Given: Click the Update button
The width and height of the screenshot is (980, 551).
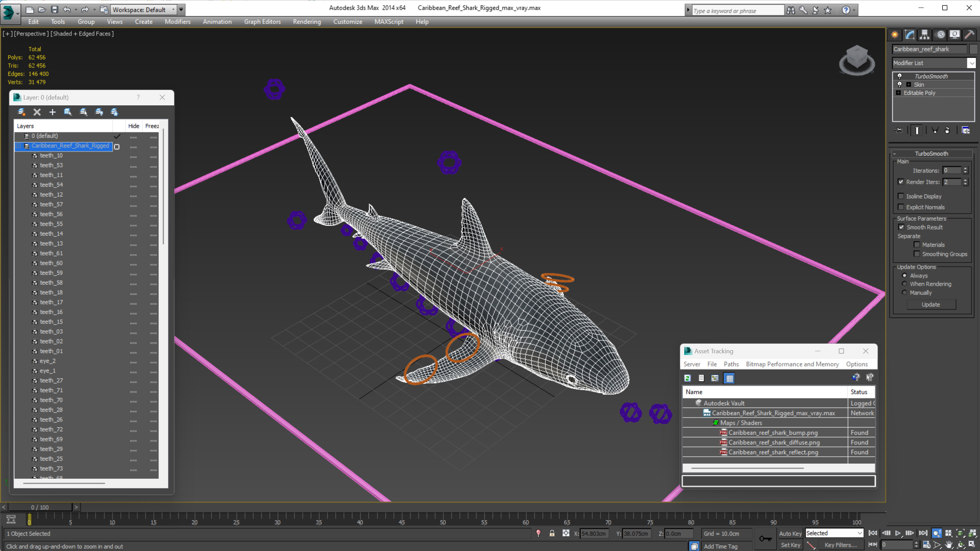Looking at the screenshot, I should [931, 304].
